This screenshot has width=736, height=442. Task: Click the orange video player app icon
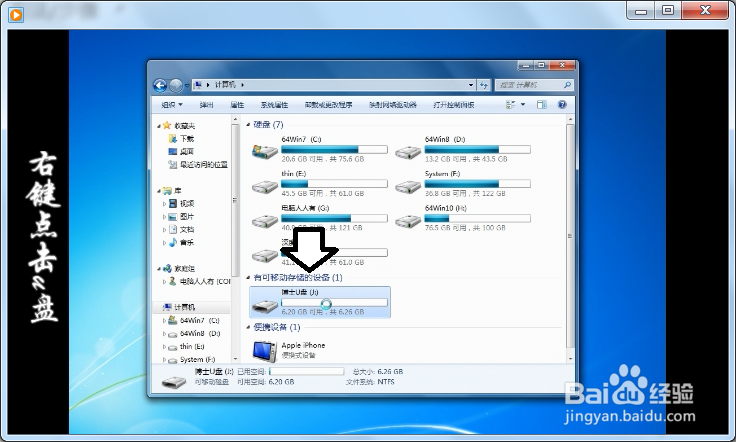16,14
